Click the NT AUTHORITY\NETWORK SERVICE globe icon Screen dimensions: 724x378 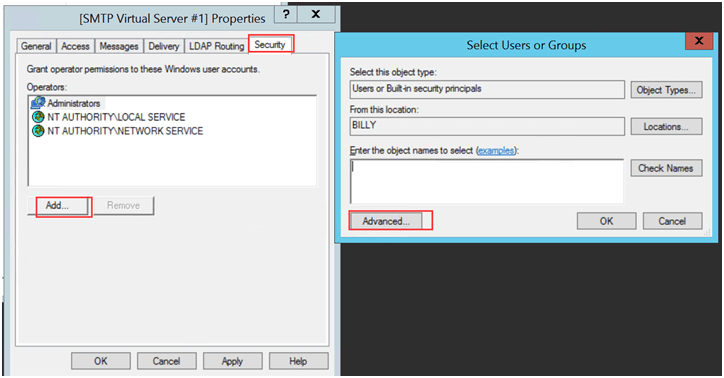pyautogui.click(x=38, y=131)
